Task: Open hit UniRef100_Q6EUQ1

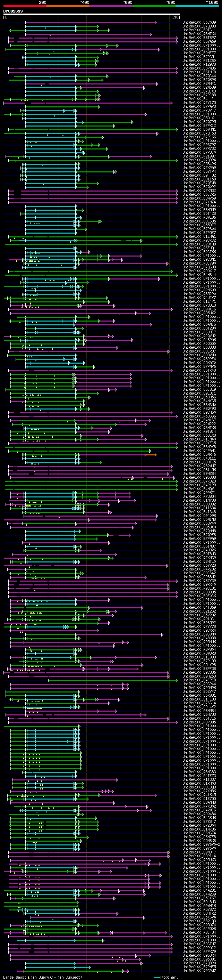Action: pos(199,248)
